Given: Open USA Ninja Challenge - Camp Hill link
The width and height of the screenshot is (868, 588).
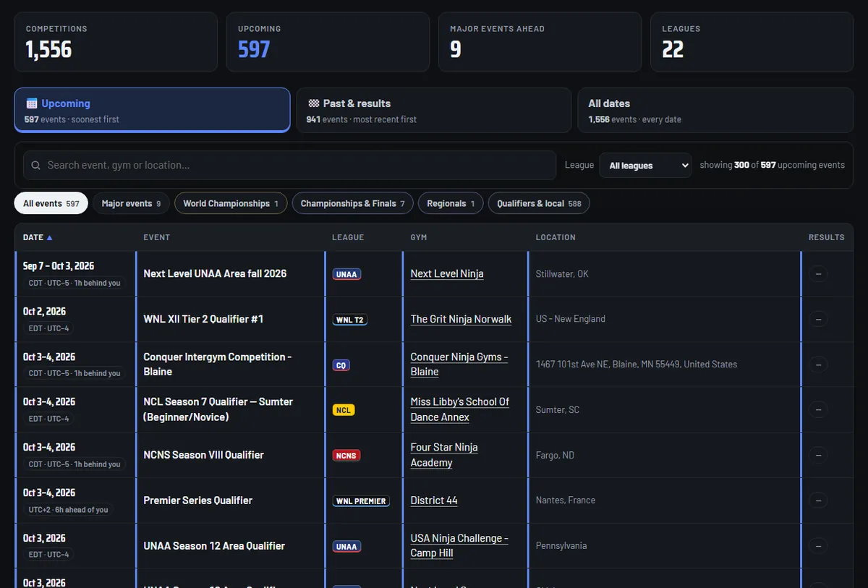Looking at the screenshot, I should 459,546.
